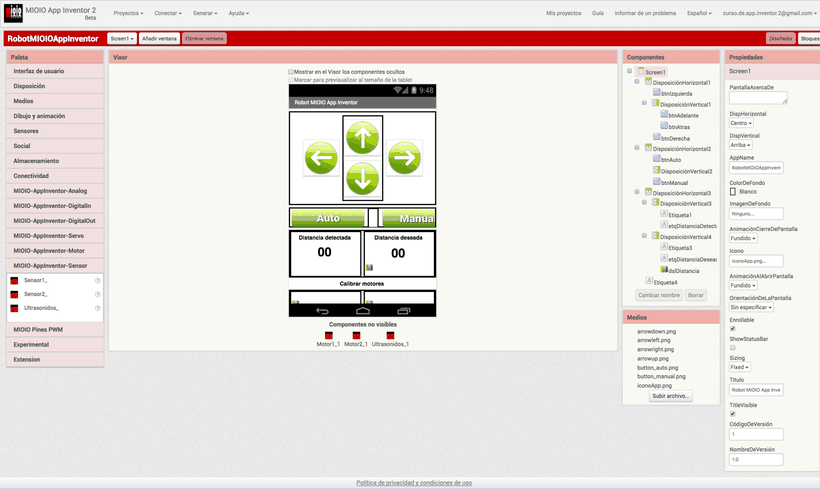Click the Subir archivo button
Viewport: 820px width, 489px height.
click(x=671, y=396)
